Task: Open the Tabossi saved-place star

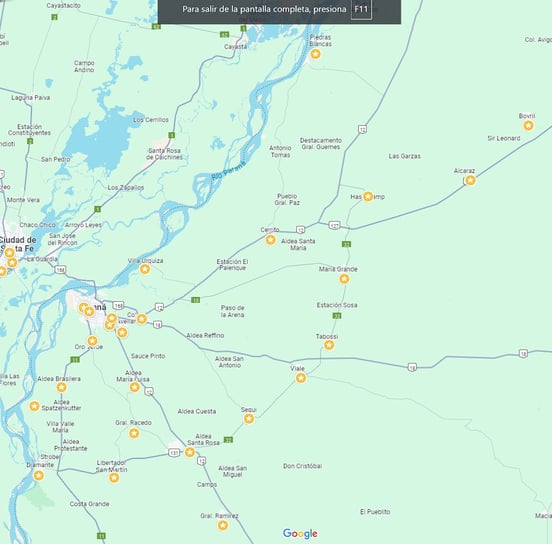Action: click(x=329, y=345)
